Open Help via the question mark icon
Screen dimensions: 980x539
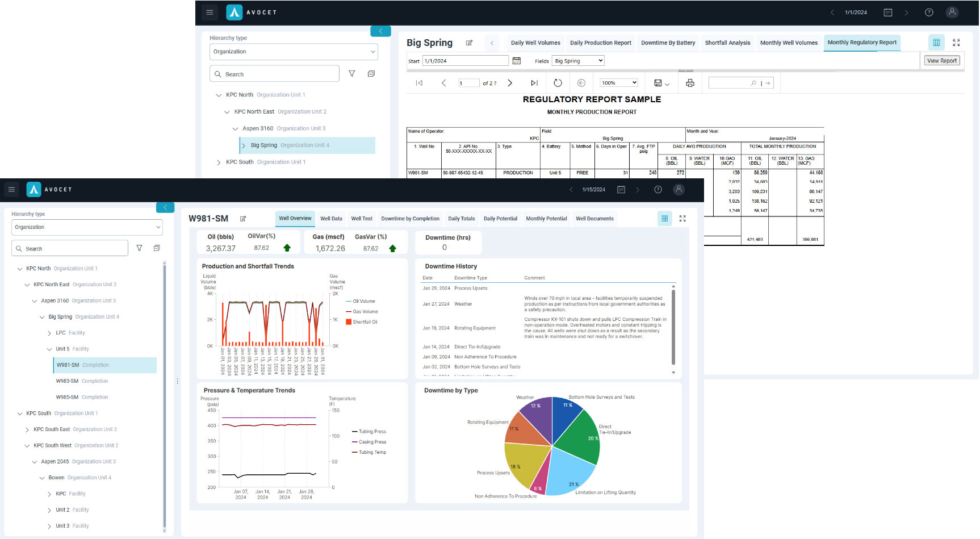tap(929, 12)
